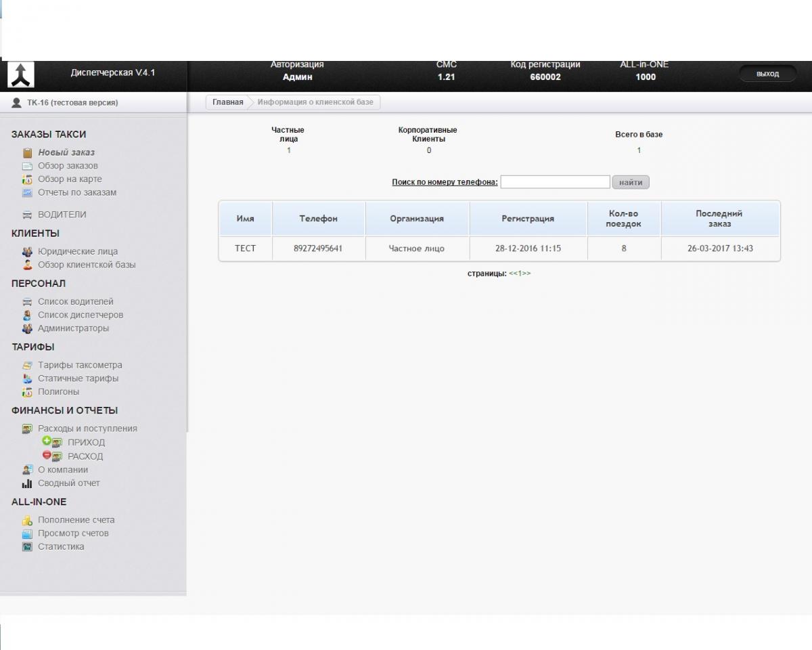Click the Обзор на карте icon

27,179
